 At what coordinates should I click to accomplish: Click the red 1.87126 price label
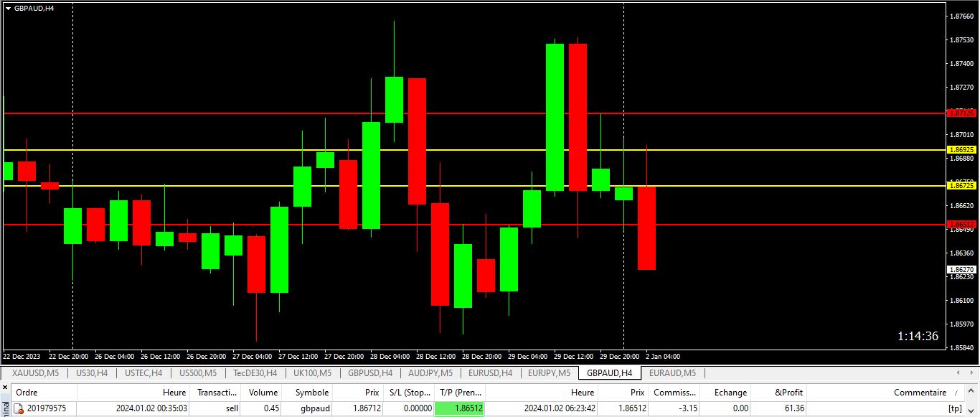click(x=962, y=113)
